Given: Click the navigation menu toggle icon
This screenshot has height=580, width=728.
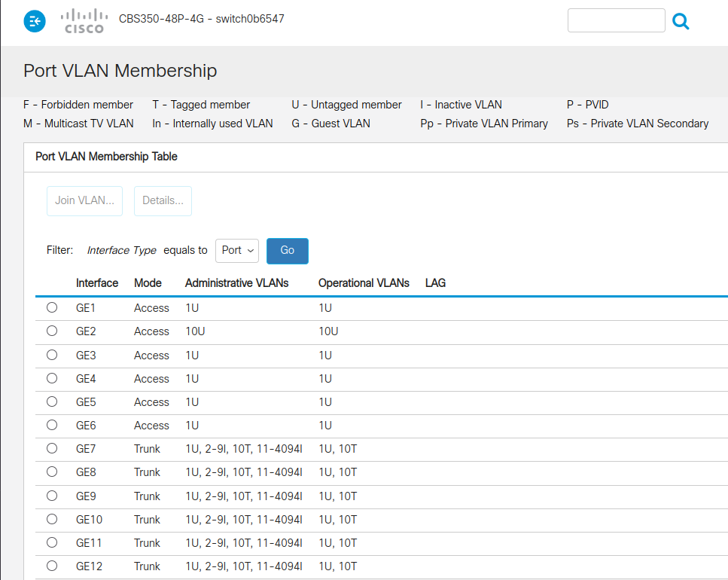Looking at the screenshot, I should [35, 22].
